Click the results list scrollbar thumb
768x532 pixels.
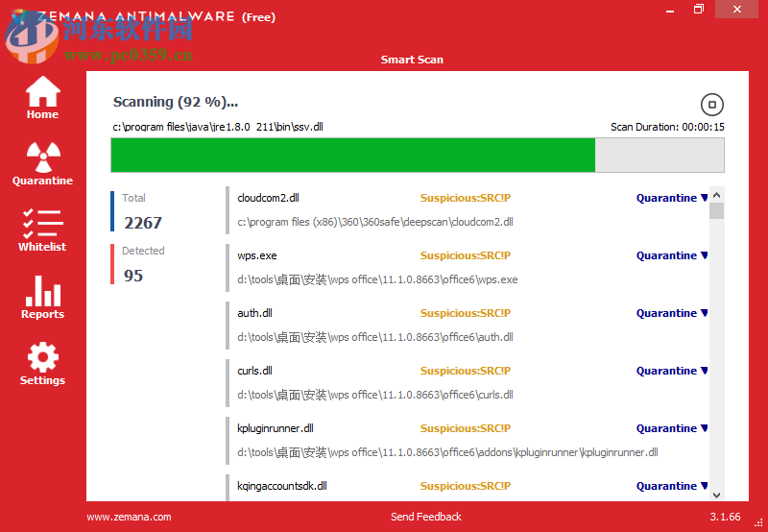716,210
